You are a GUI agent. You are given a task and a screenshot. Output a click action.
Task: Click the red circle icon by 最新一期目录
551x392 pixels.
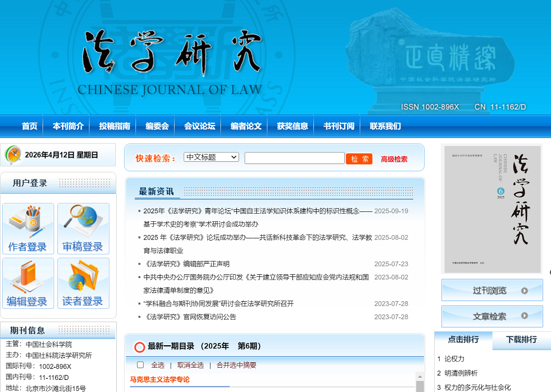[x=139, y=347]
